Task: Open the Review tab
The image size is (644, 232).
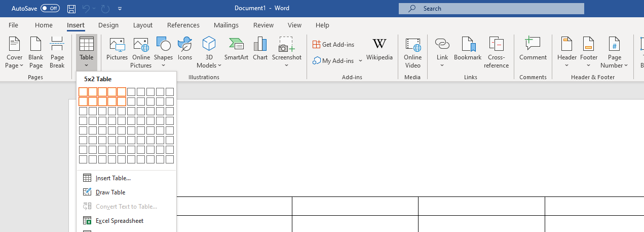Action: click(263, 25)
